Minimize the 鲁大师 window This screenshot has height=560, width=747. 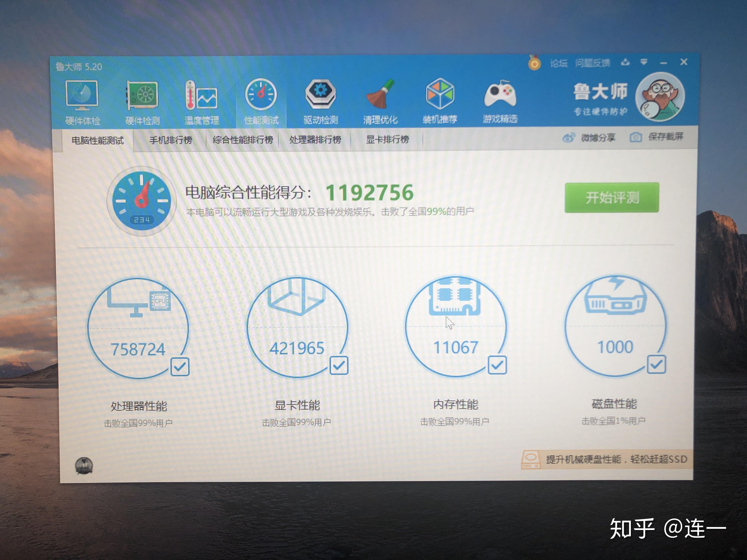(x=664, y=63)
